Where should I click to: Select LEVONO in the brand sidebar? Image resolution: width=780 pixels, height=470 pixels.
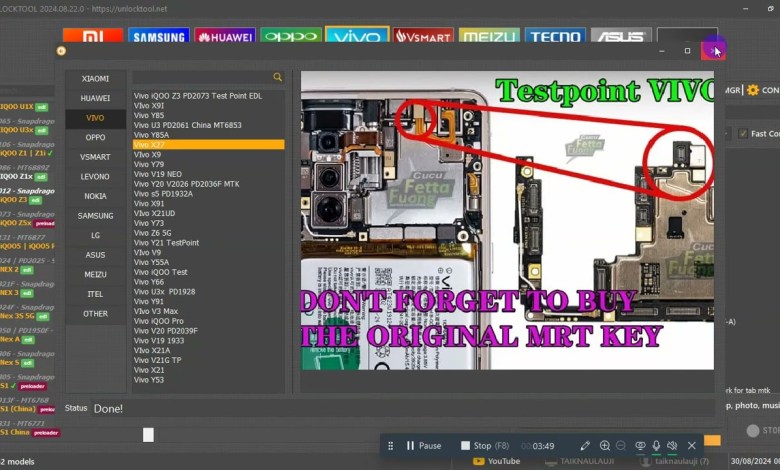point(96,177)
